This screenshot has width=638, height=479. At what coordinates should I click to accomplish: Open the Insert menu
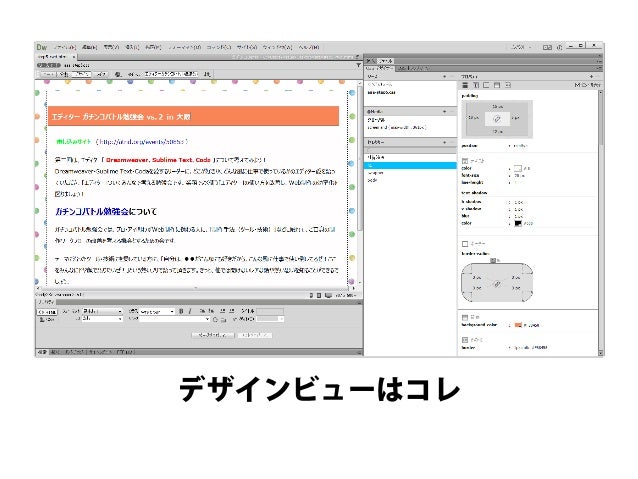pos(132,47)
